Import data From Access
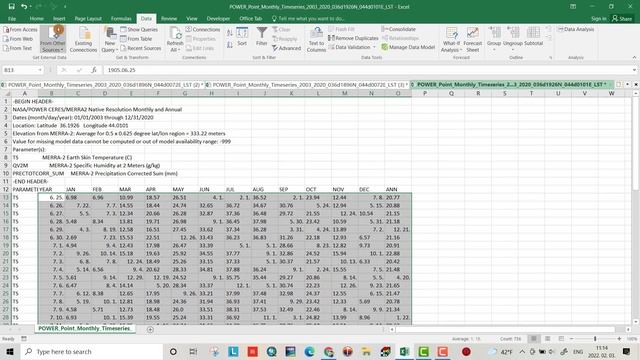 [x=20, y=29]
